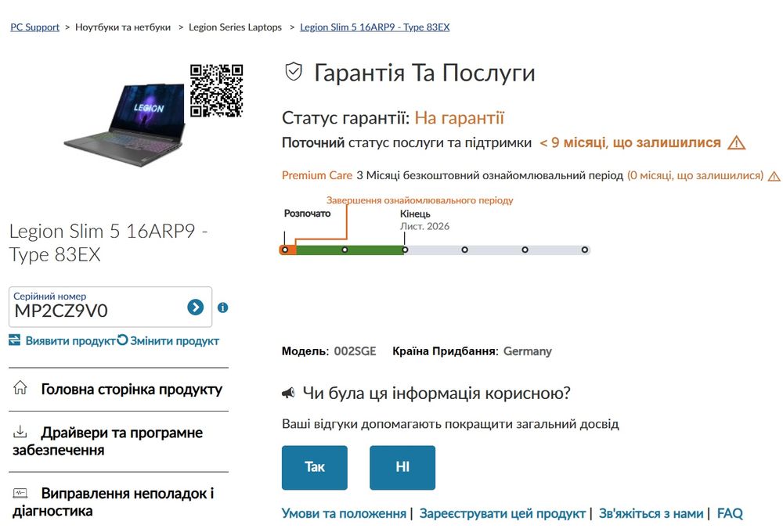This screenshot has height=532, width=783.
Task: Click the megaphone feedback icon
Action: click(288, 394)
